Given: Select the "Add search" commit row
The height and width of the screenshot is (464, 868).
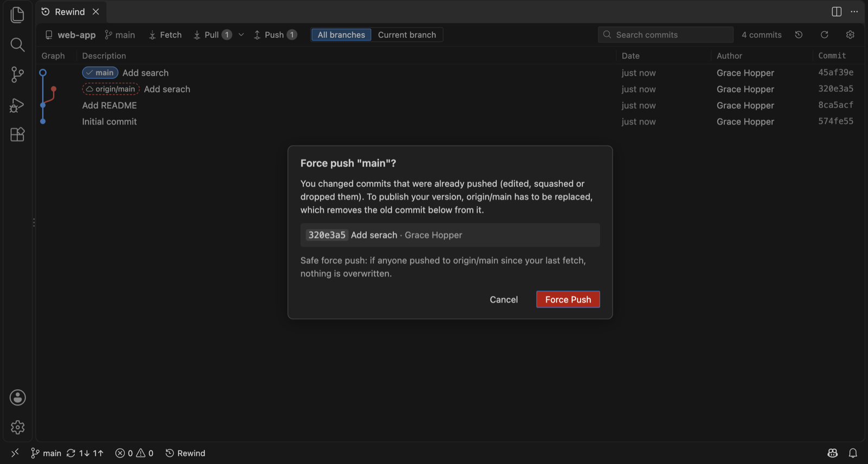Looking at the screenshot, I should pos(450,73).
